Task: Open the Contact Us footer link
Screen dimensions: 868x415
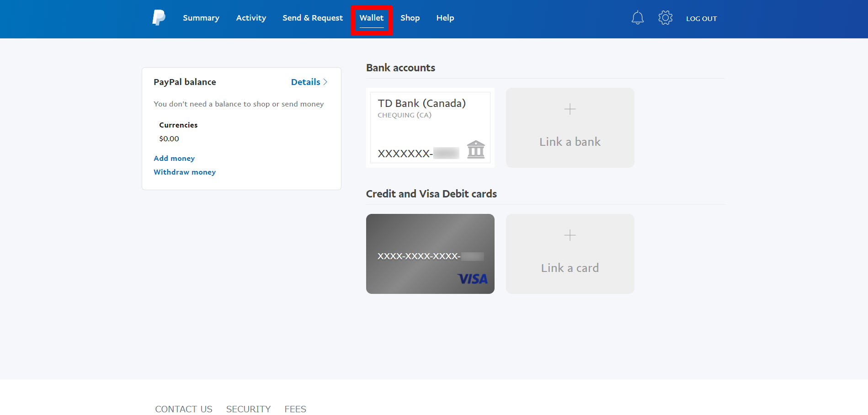Action: coord(184,409)
